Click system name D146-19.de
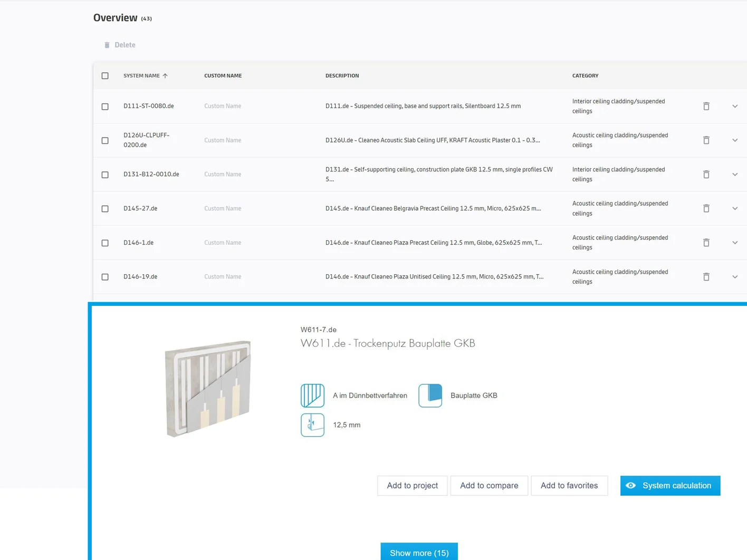The height and width of the screenshot is (560, 747). click(140, 277)
